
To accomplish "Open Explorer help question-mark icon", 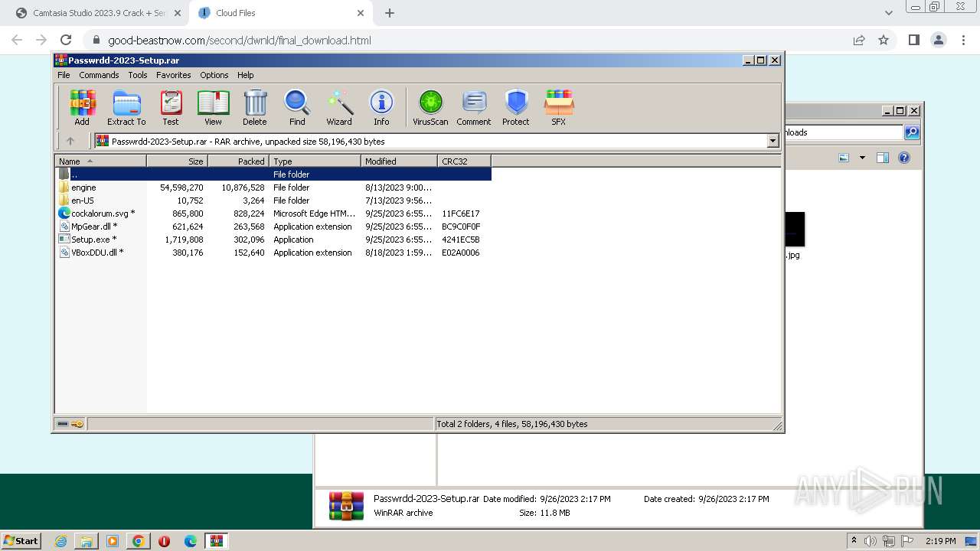I will 904,158.
